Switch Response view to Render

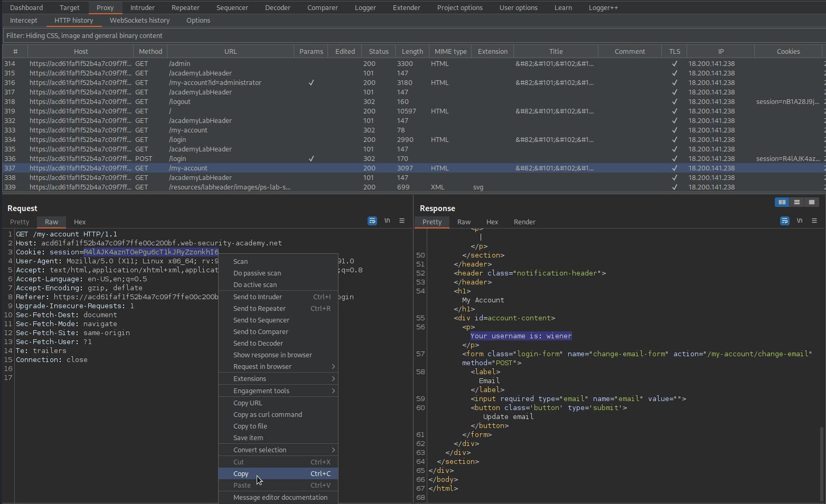click(x=524, y=222)
